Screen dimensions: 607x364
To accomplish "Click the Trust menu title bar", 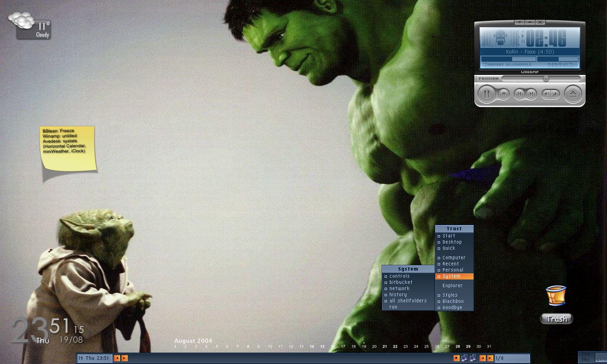I will pyautogui.click(x=454, y=228).
